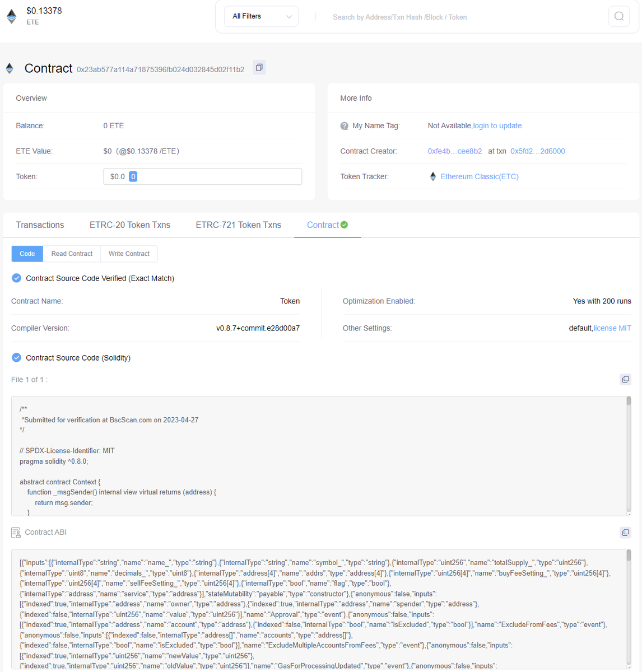
Task: Open contract creator address 0xfe4b…cee8b2
Action: (455, 151)
